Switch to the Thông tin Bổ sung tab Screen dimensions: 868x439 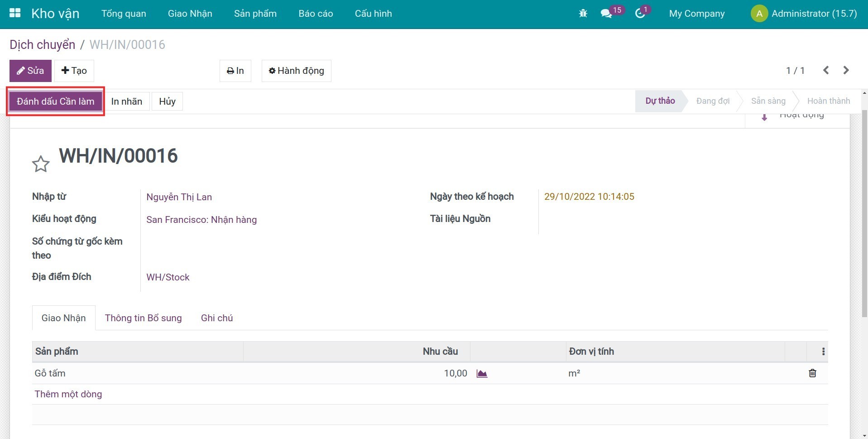coord(143,318)
